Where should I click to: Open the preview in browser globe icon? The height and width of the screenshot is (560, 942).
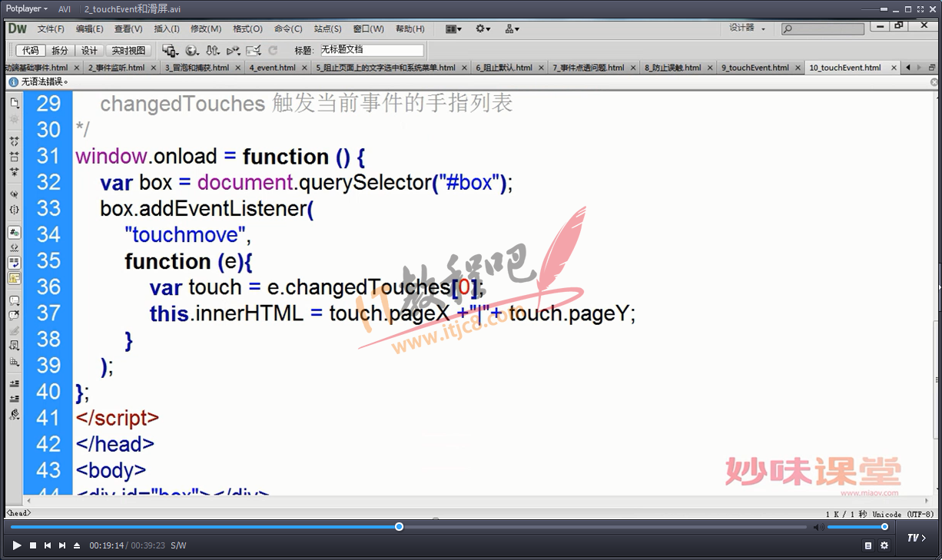coord(191,50)
